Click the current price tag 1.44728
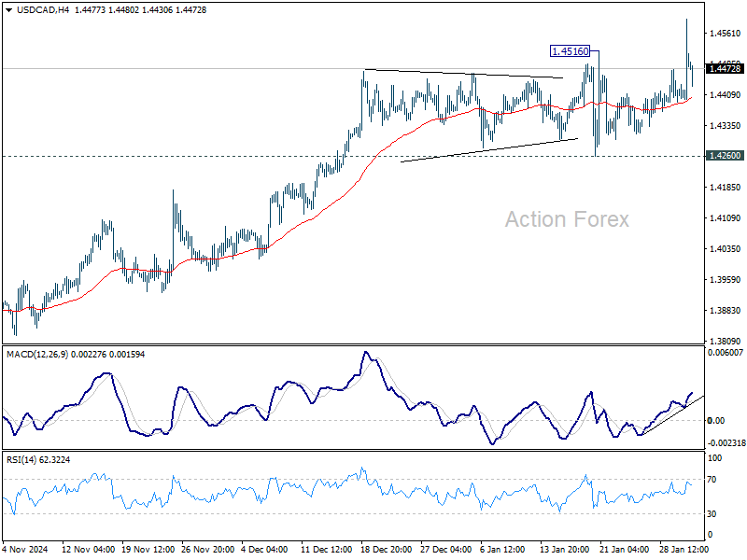Viewport: 747px width, 560px height. click(725, 68)
